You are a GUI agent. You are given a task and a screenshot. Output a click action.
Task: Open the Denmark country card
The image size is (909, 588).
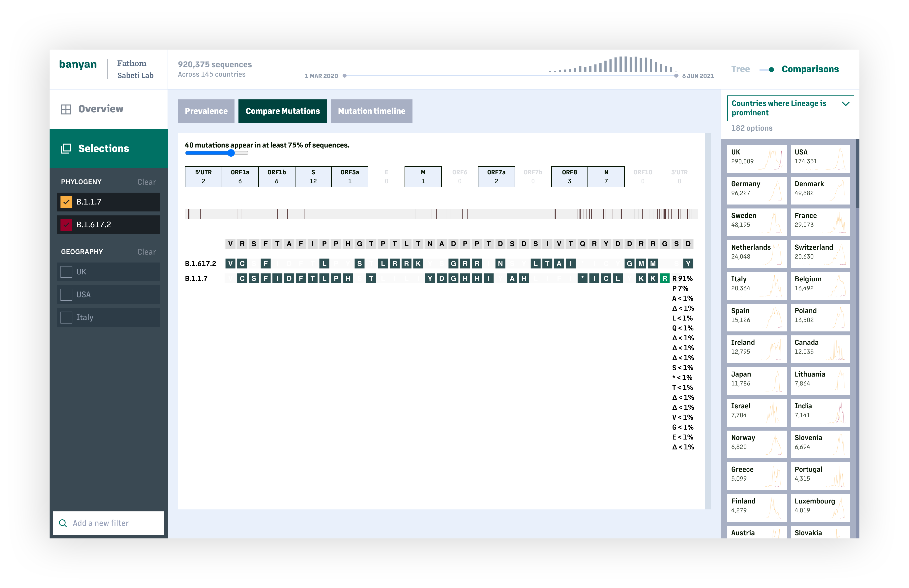click(820, 190)
